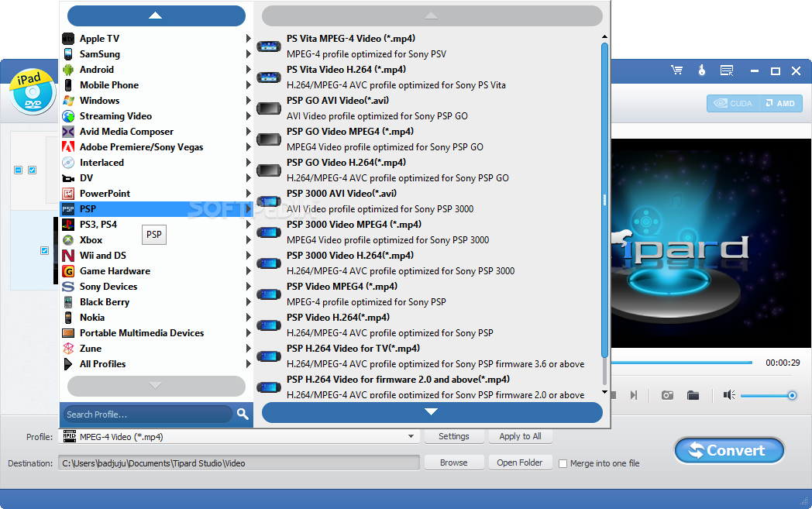The height and width of the screenshot is (509, 812).
Task: Open the feedback menu icon in title bar
Action: [727, 71]
